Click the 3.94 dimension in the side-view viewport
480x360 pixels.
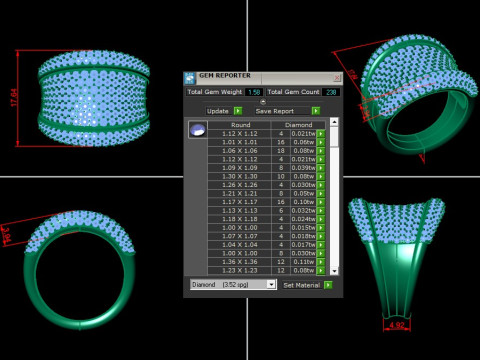point(6,234)
